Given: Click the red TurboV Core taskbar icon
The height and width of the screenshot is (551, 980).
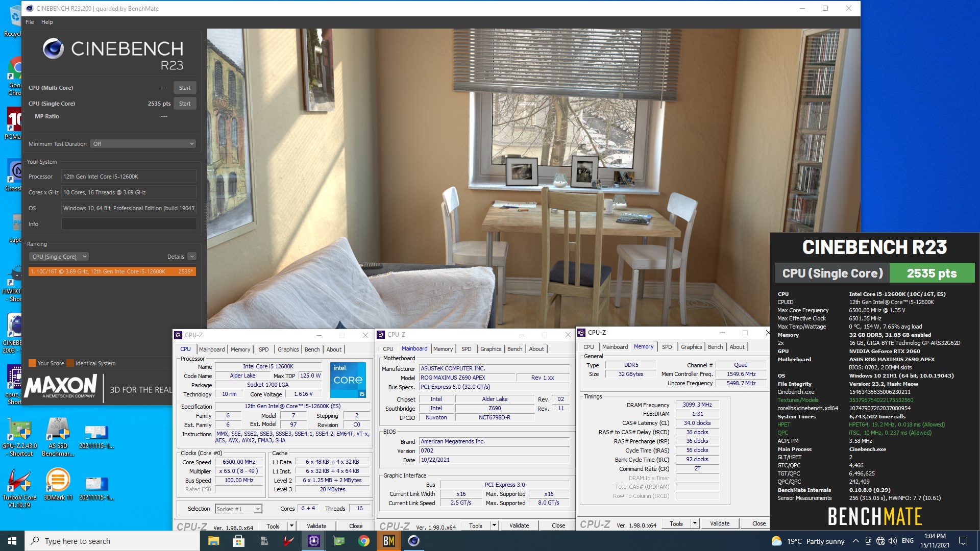Looking at the screenshot, I should click(289, 541).
